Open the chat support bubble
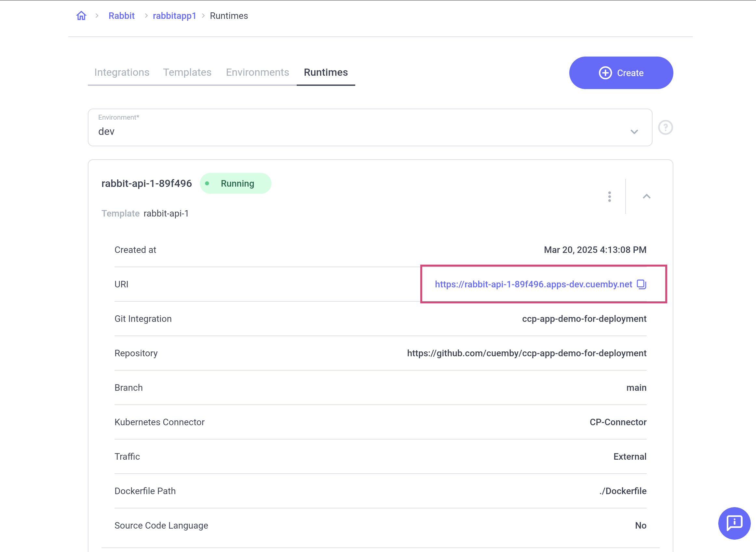Viewport: 756px width, 552px height. (x=734, y=523)
